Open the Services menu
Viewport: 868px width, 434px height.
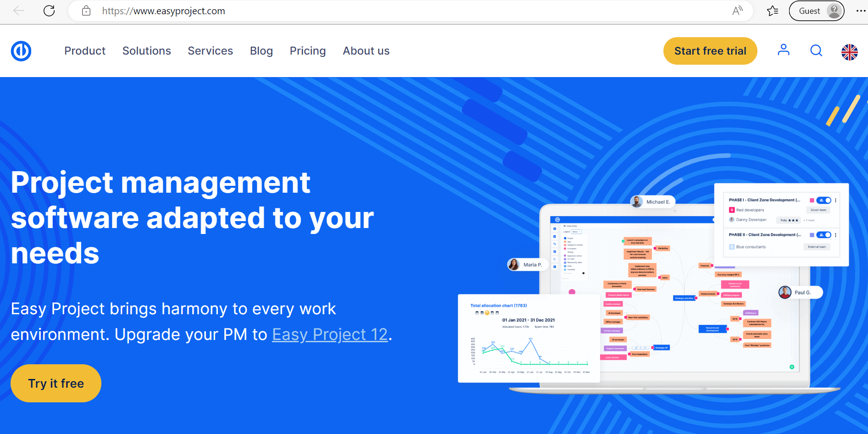point(211,51)
